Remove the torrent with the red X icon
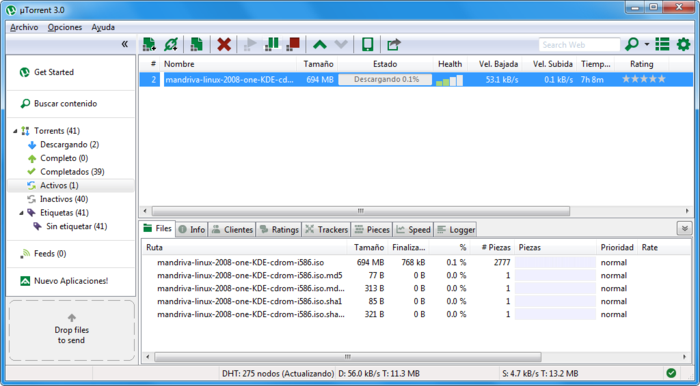700x386 pixels. 224,44
